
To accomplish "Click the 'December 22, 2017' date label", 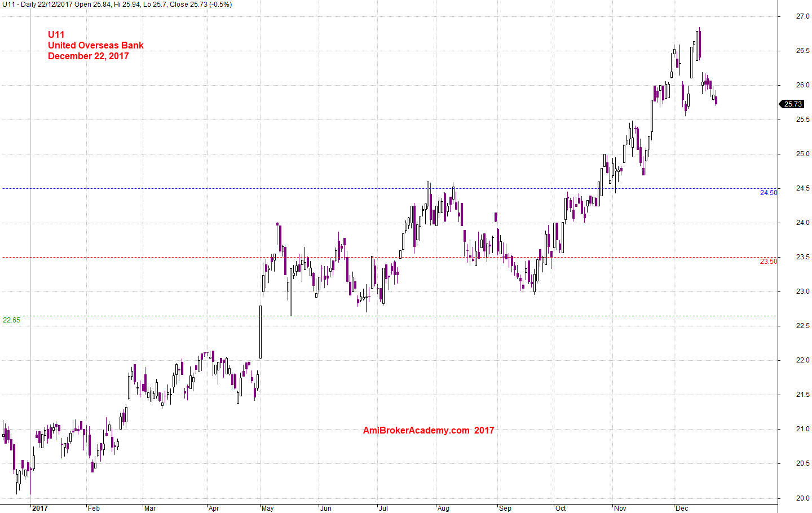I will coord(89,56).
